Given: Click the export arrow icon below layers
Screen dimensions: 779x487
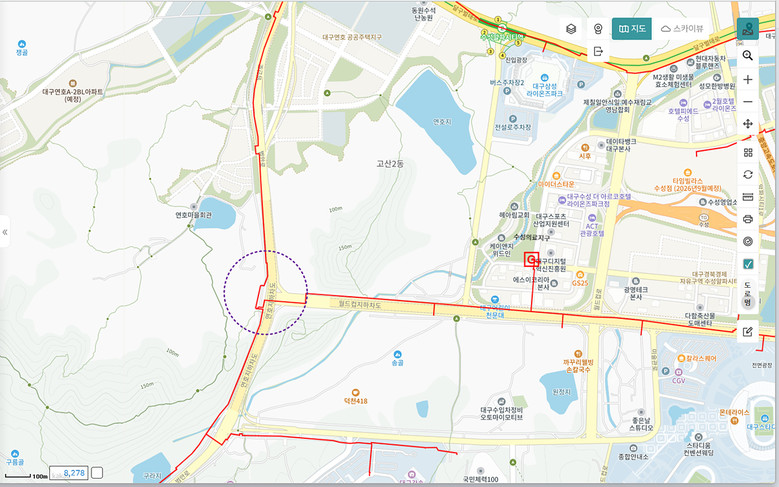Looking at the screenshot, I should [598, 51].
